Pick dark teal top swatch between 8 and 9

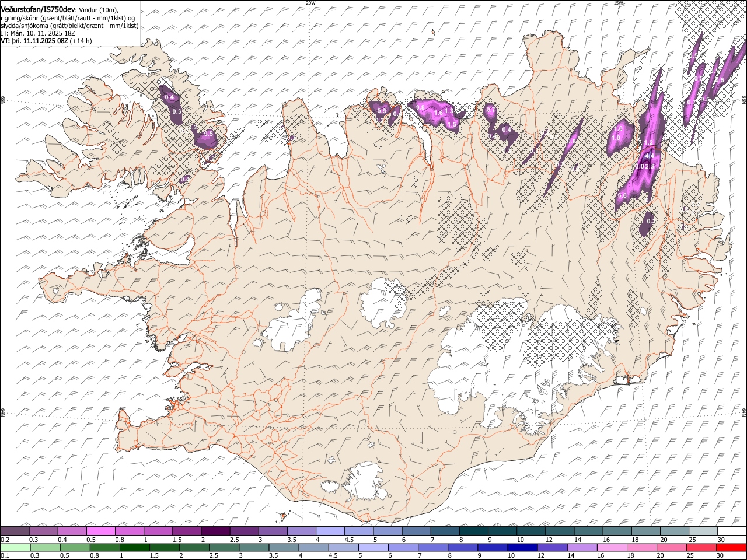tap(473, 531)
